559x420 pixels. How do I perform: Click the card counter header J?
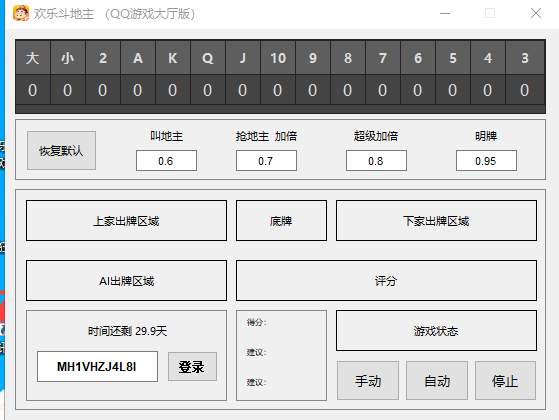[x=242, y=58]
